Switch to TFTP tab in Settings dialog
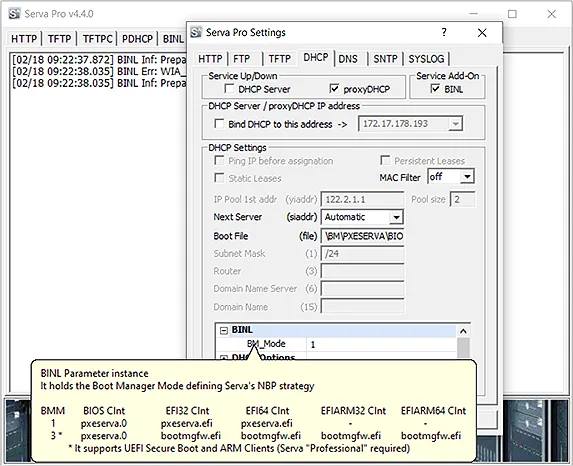 point(280,59)
